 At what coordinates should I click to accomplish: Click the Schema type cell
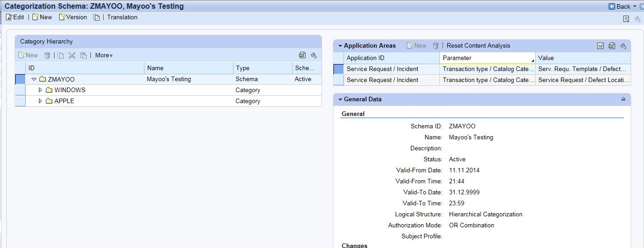(x=247, y=79)
